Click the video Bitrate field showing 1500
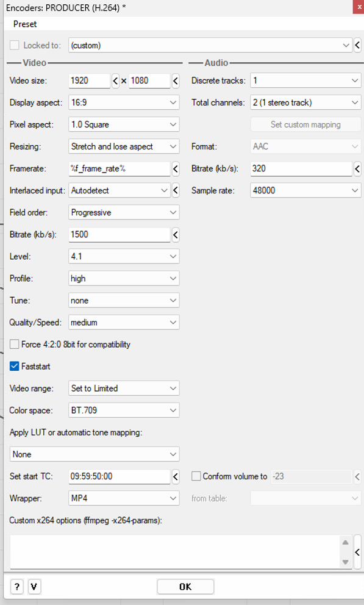Screen dimensions: 364x605 [x=119, y=235]
